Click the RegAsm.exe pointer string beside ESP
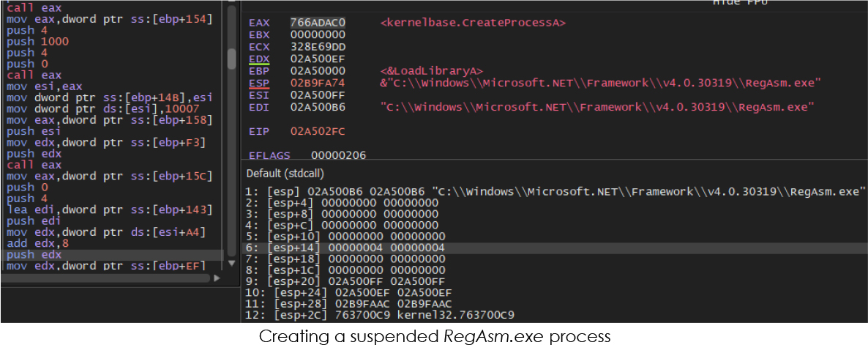The width and height of the screenshot is (868, 345). (600, 83)
